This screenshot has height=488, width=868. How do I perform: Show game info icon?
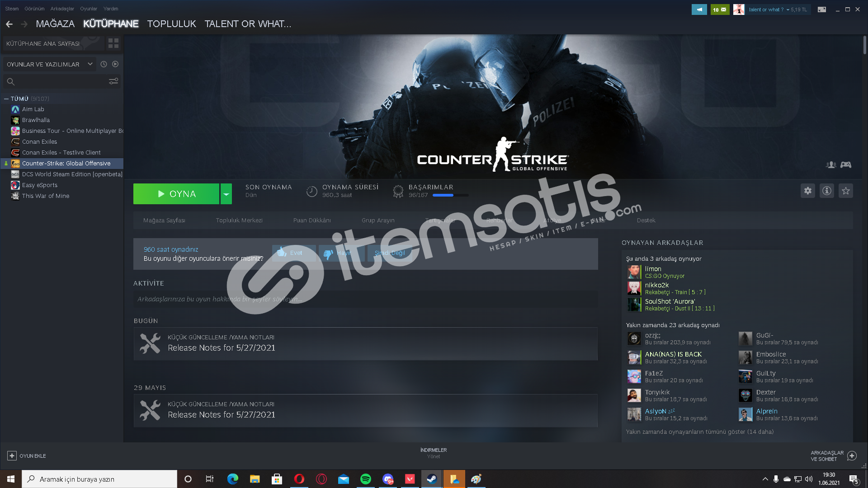point(827,191)
